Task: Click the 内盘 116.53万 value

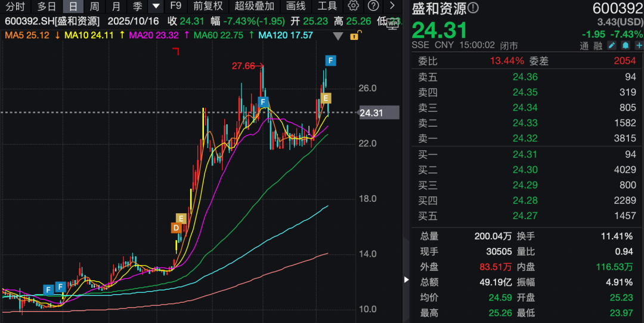Action: pos(614,267)
